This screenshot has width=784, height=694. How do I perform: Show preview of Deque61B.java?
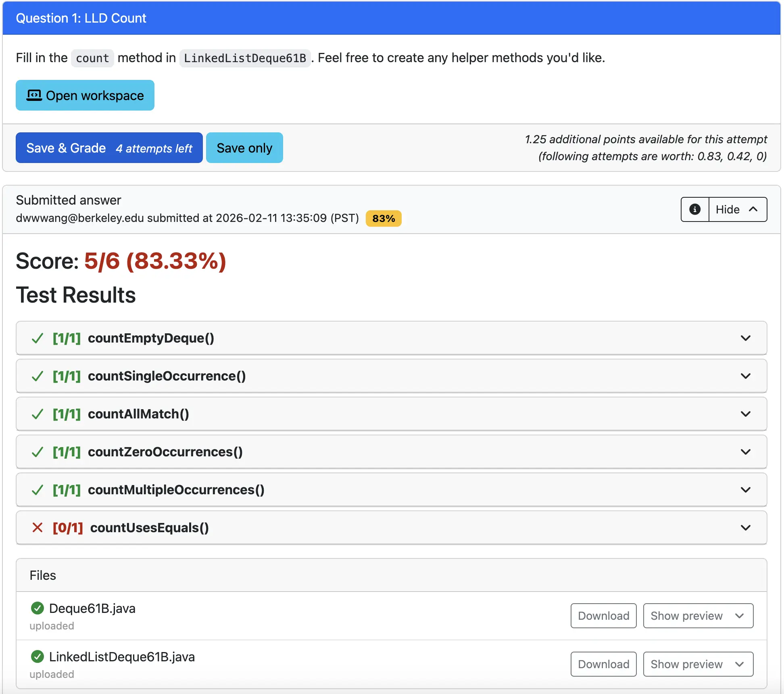click(698, 616)
